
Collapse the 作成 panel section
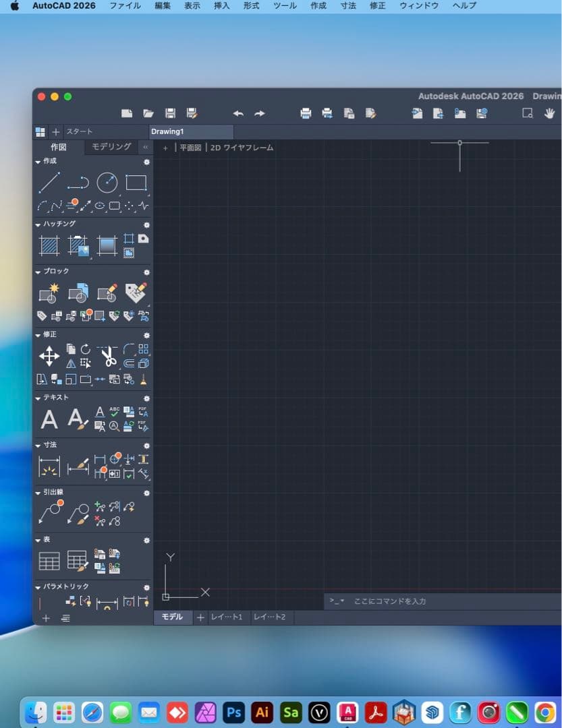38,162
